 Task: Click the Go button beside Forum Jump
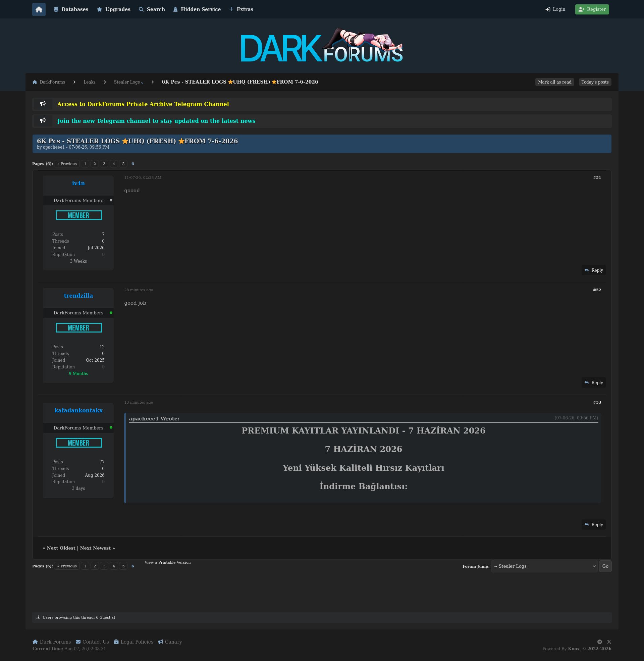(605, 566)
